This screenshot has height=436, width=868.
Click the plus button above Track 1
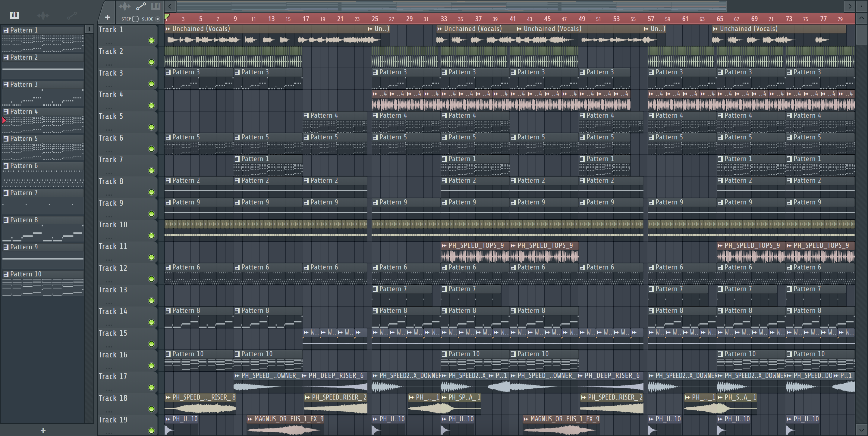coord(108,17)
